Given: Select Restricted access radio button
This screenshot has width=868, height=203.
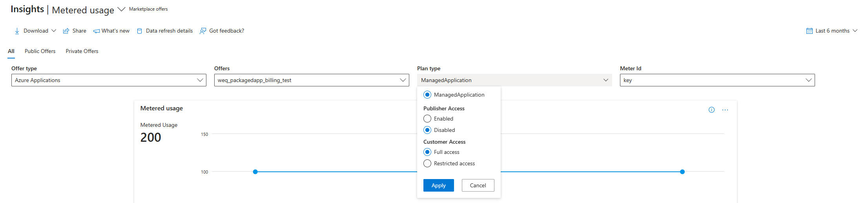Looking at the screenshot, I should (x=427, y=163).
